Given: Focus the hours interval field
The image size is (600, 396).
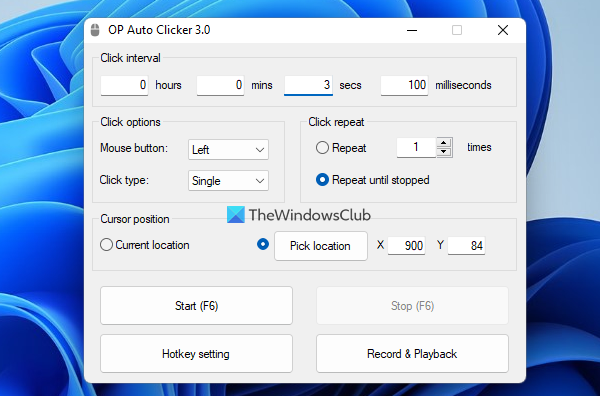Looking at the screenshot, I should click(x=124, y=85).
